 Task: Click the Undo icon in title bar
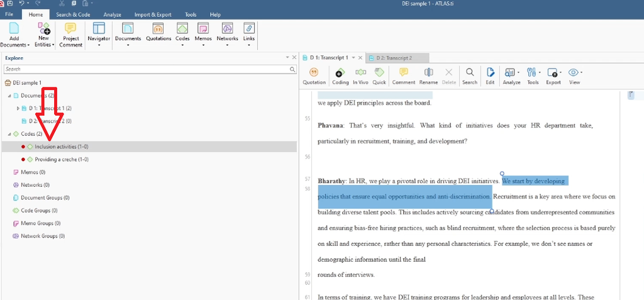coord(21,3)
